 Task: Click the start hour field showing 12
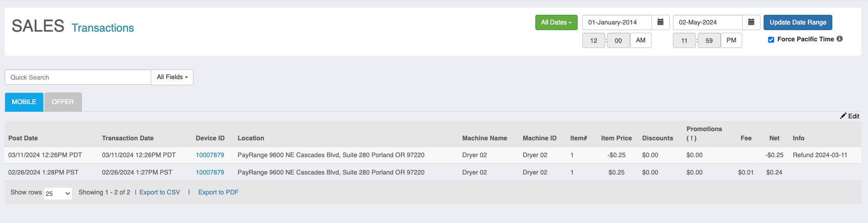tap(593, 40)
